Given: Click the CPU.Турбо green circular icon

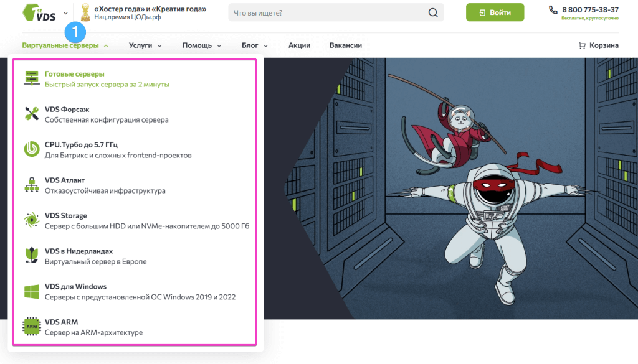Looking at the screenshot, I should (x=31, y=149).
